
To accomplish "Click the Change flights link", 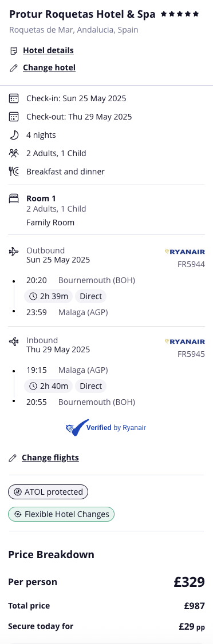I will tap(50, 458).
